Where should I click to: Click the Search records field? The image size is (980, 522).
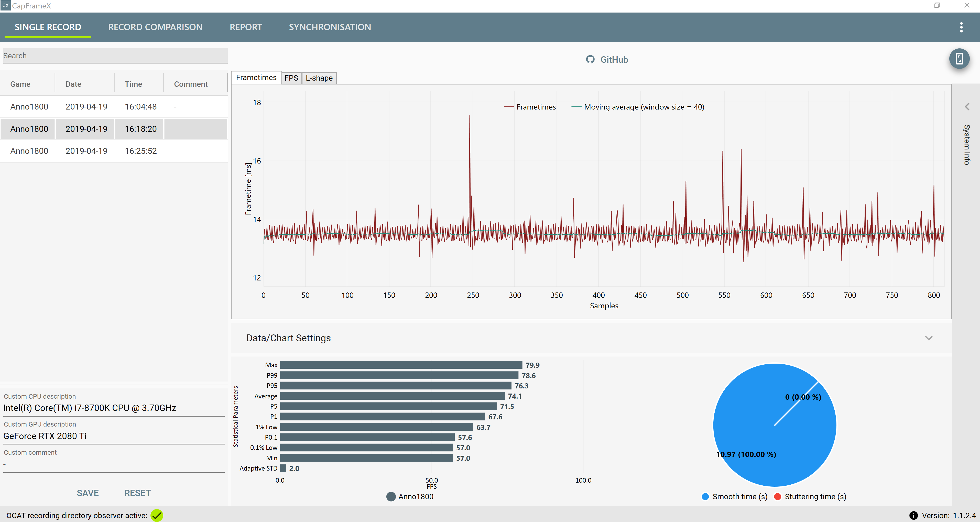pyautogui.click(x=115, y=56)
